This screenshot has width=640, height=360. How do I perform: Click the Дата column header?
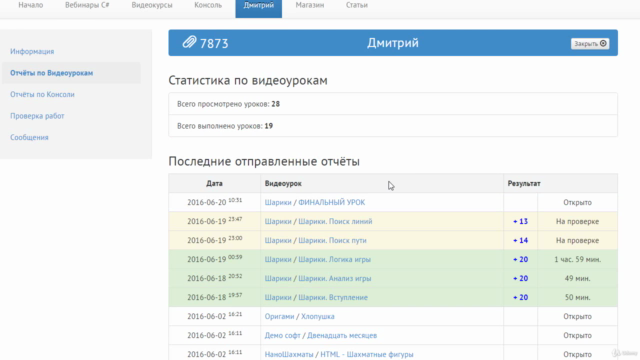[214, 184]
